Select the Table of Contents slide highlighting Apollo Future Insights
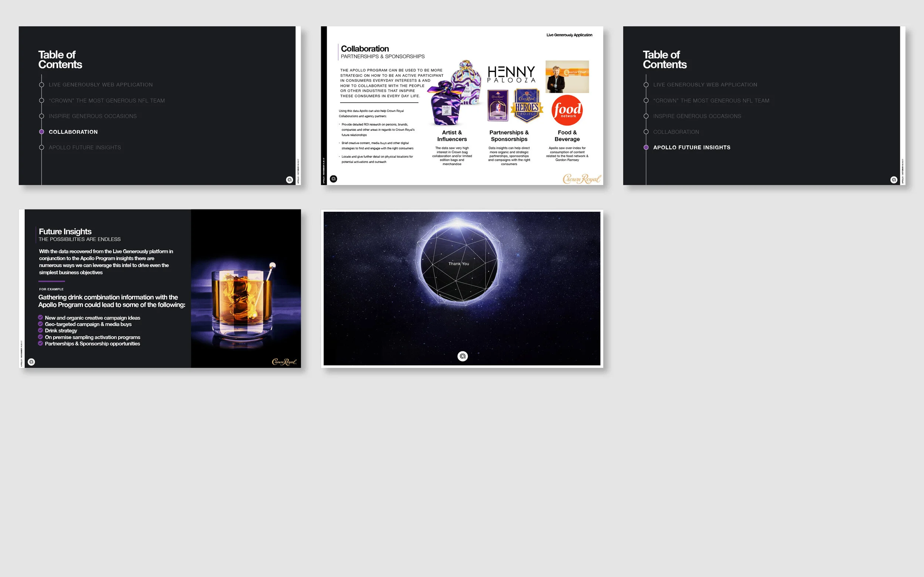 (x=764, y=106)
